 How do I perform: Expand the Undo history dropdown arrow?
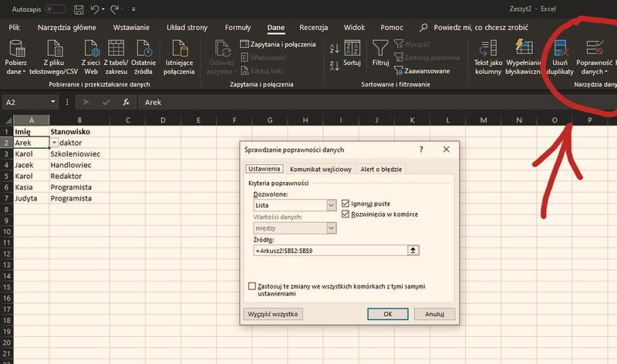coord(103,9)
